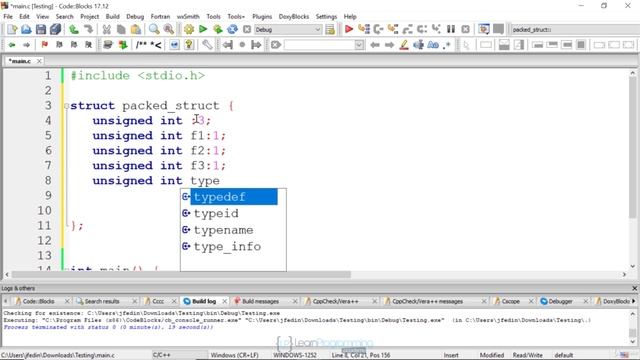Cut selection with scissors icon
The image size is (640, 360).
[107, 29]
